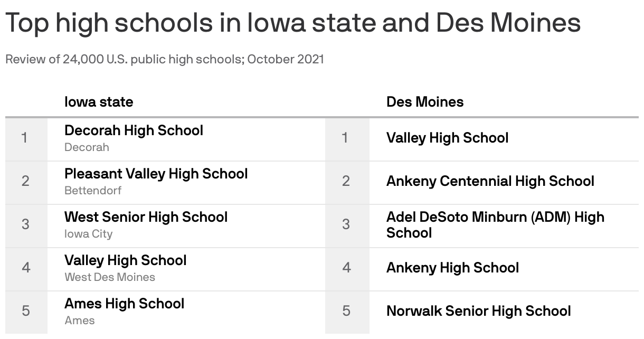644x339 pixels.
Task: Select Ames High School entry
Action: pyautogui.click(x=125, y=304)
